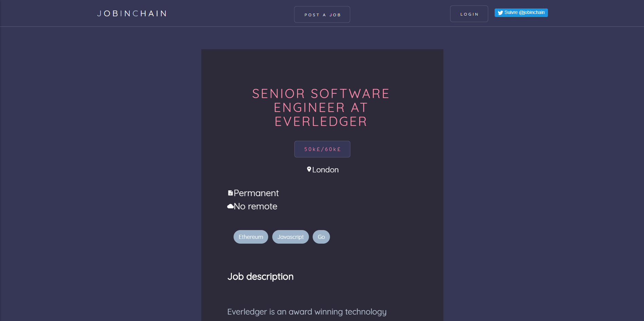Select the Javascript skill tag

(290, 237)
